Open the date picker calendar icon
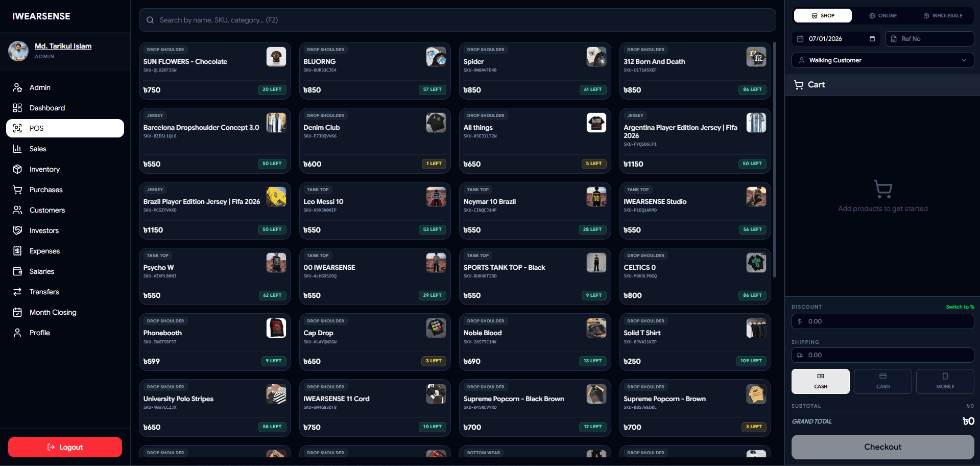Screen dimensions: 980x466 coord(872,39)
